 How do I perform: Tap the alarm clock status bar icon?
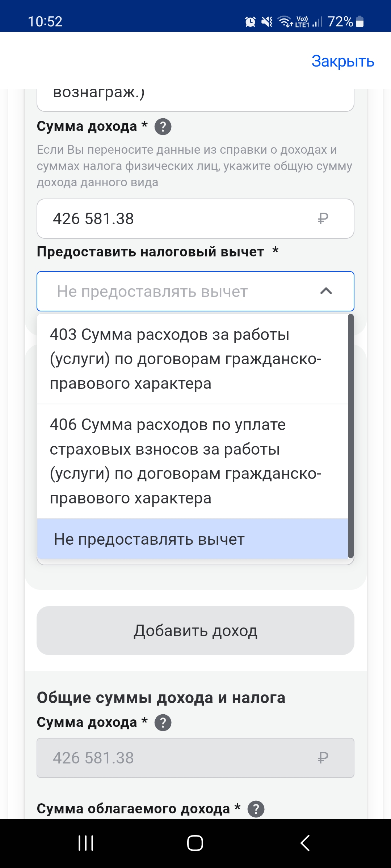[x=250, y=22]
